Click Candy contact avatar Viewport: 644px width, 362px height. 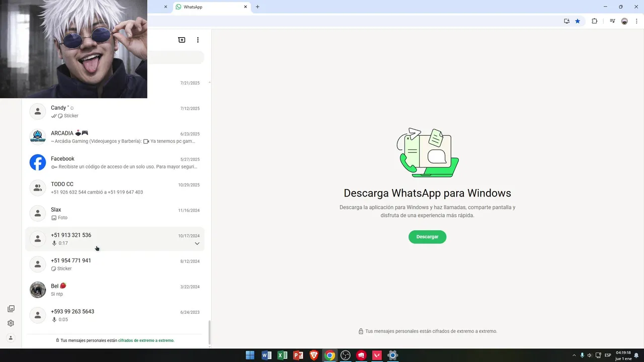point(38,112)
